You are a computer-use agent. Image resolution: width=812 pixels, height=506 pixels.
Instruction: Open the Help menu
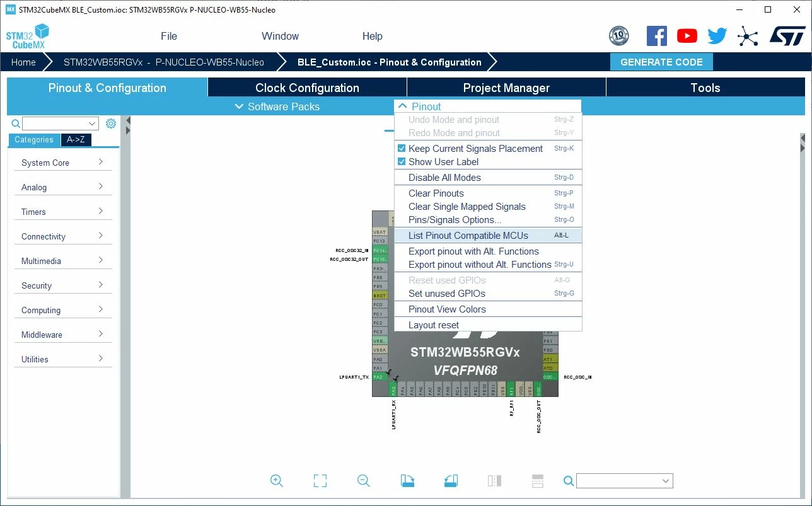[372, 36]
